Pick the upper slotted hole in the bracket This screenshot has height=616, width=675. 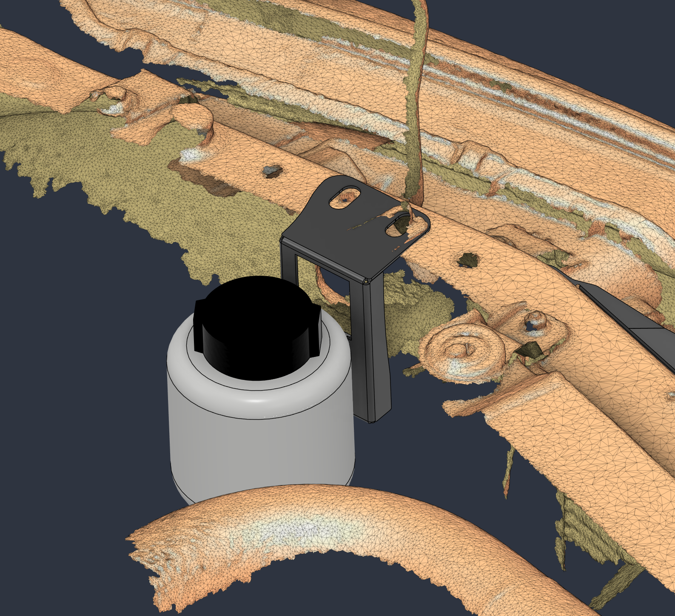[x=345, y=197]
